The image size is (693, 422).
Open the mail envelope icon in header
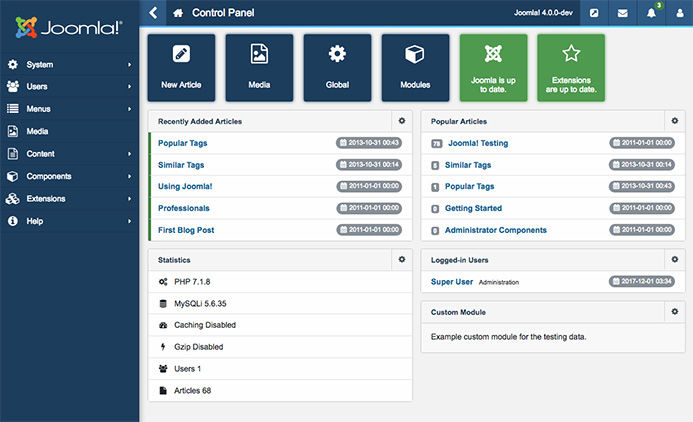pyautogui.click(x=622, y=13)
